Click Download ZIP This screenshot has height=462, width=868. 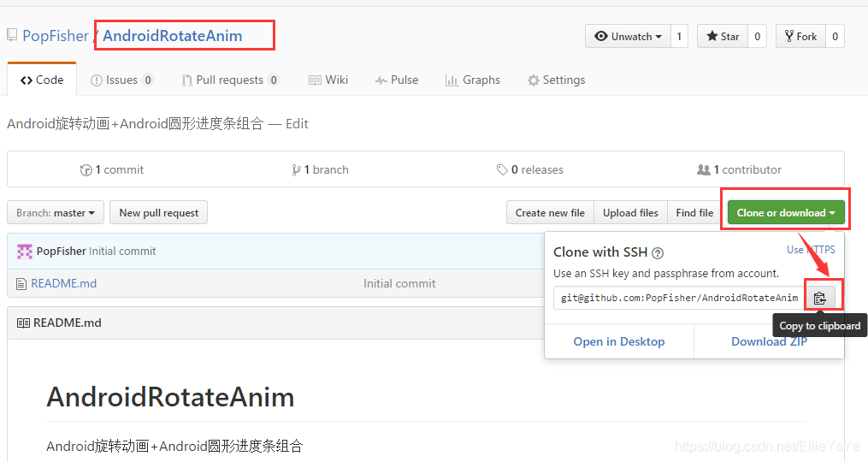click(770, 341)
